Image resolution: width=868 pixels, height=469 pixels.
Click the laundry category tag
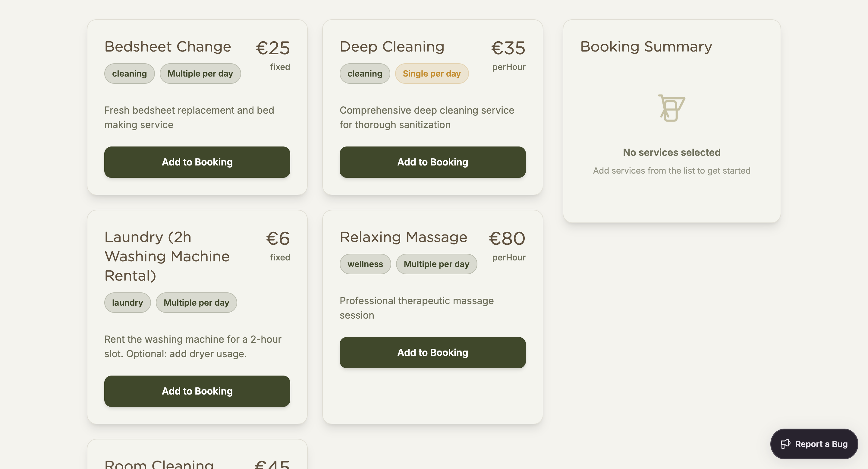tap(127, 303)
